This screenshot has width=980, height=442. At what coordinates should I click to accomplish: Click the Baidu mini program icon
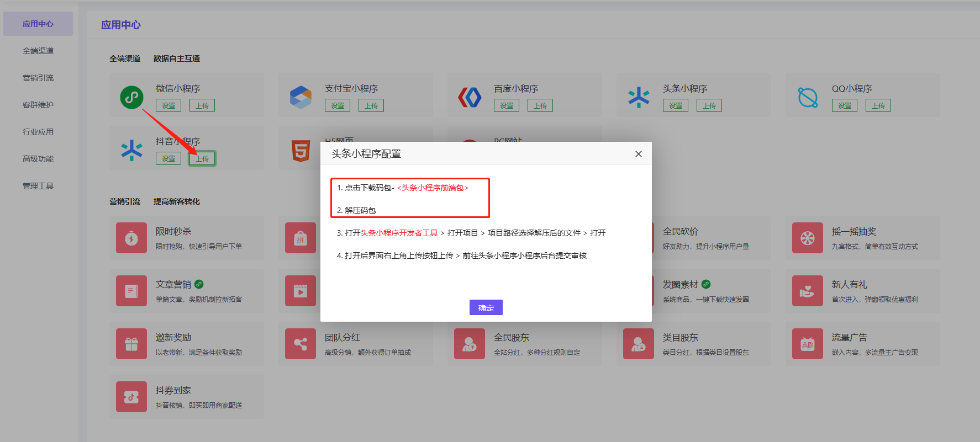point(470,98)
